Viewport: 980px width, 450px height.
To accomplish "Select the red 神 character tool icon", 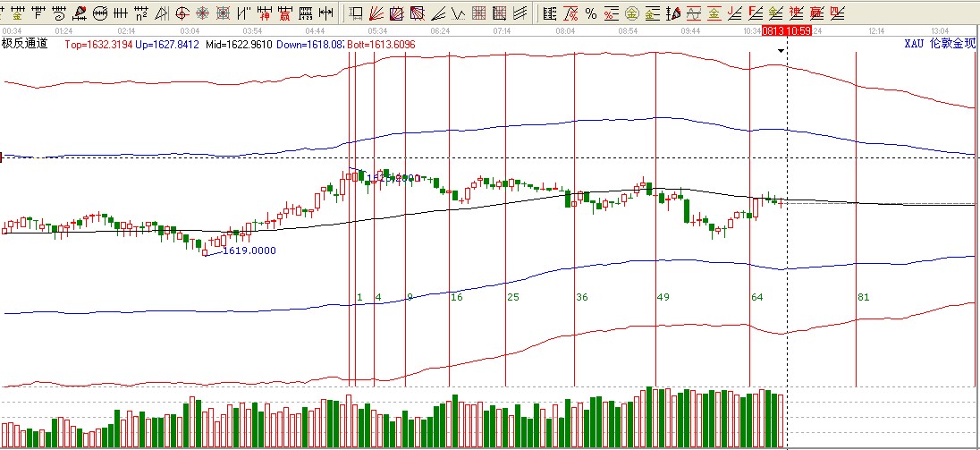I will coord(265,13).
